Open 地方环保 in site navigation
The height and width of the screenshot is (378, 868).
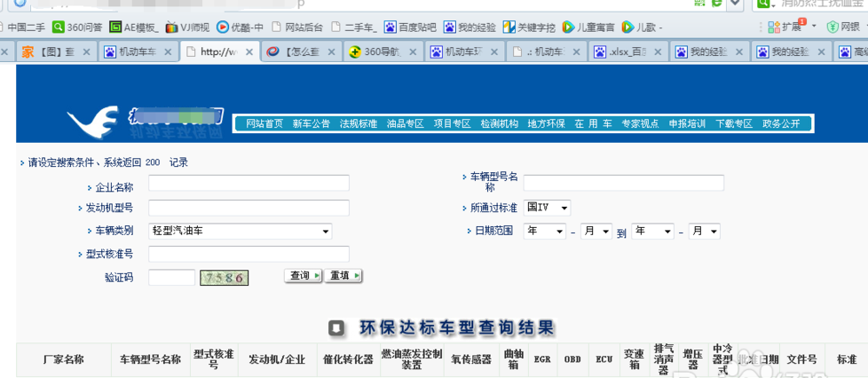547,124
